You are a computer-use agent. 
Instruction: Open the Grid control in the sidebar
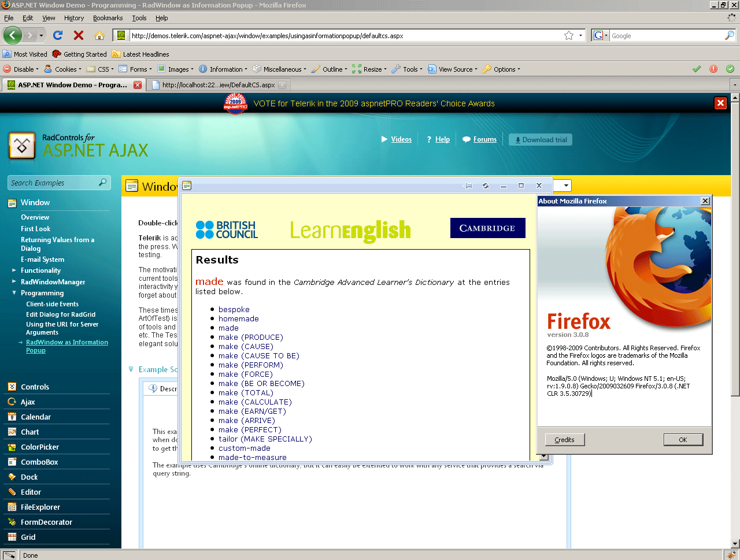point(28,537)
